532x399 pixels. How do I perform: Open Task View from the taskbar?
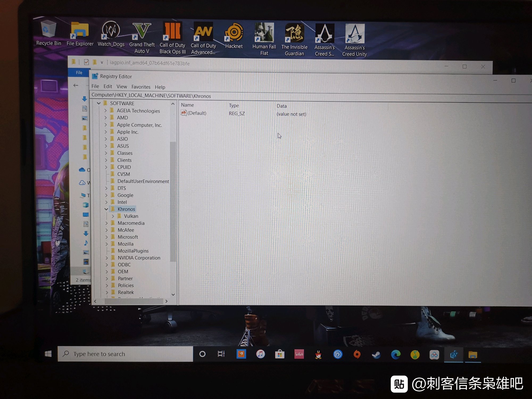(221, 354)
